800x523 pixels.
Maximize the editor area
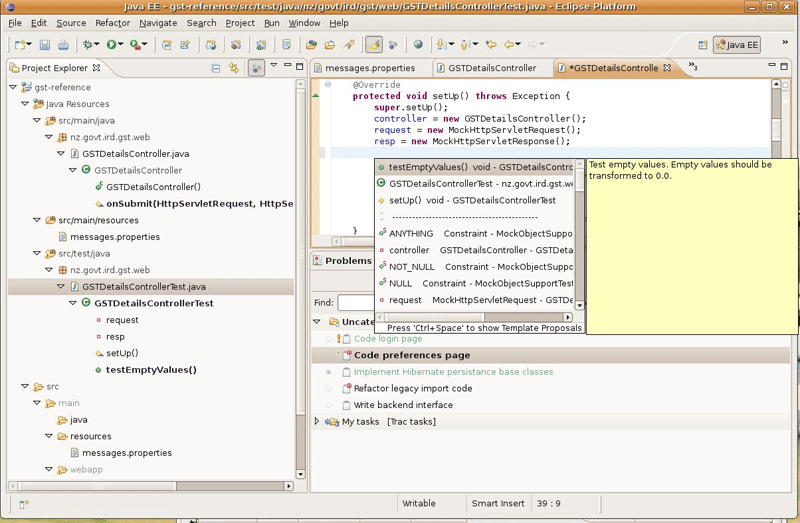coord(786,66)
